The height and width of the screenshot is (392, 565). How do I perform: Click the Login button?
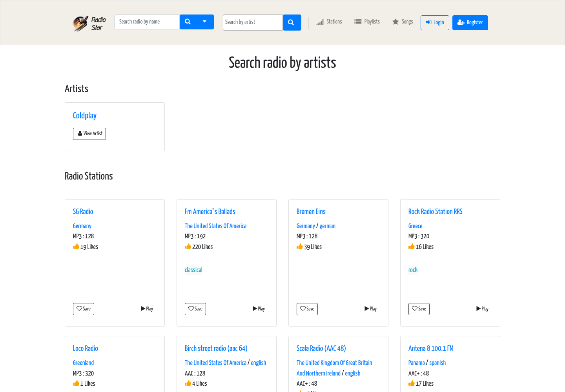pos(435,23)
